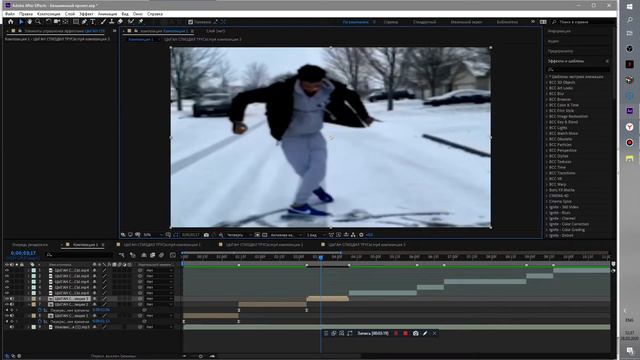Open the Активная камера view dropdown
This screenshot has width=640, height=360.
(286, 235)
